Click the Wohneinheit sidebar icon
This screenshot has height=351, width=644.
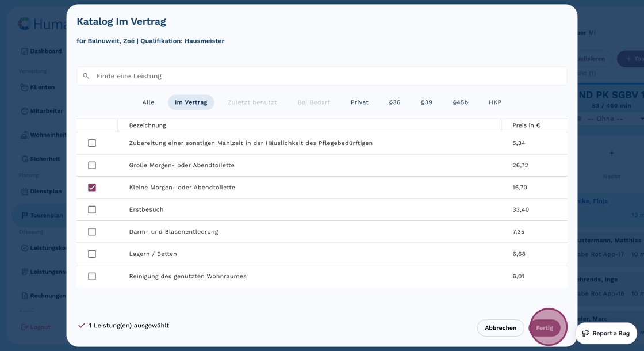(25, 135)
